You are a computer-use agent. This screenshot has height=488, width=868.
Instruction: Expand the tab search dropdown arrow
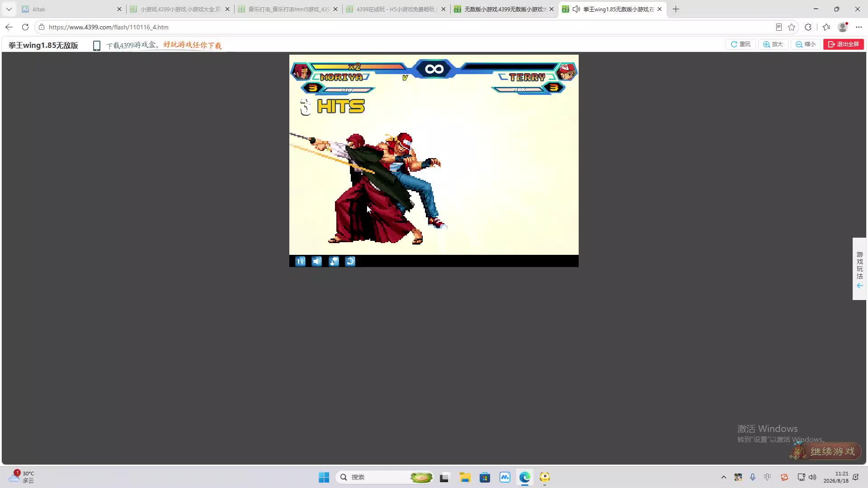[x=9, y=9]
